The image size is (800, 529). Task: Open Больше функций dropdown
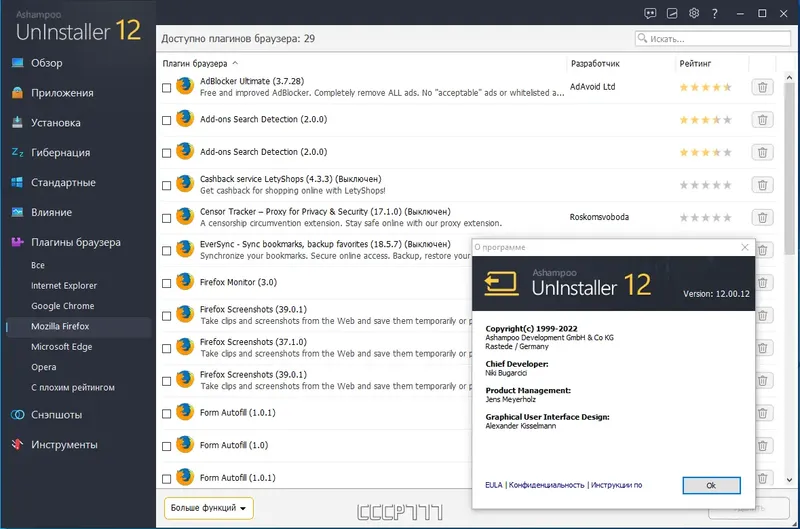coord(209,508)
